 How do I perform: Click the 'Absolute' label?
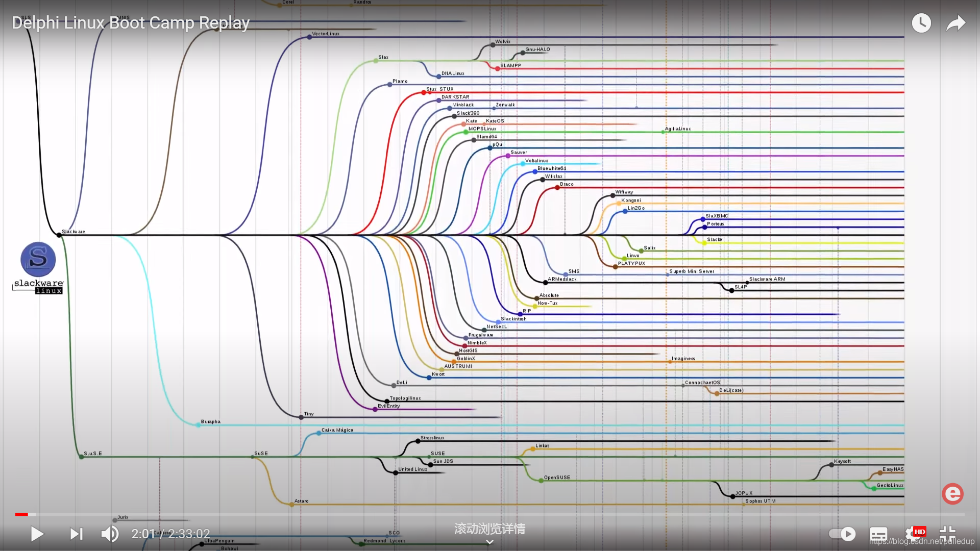[x=549, y=295]
